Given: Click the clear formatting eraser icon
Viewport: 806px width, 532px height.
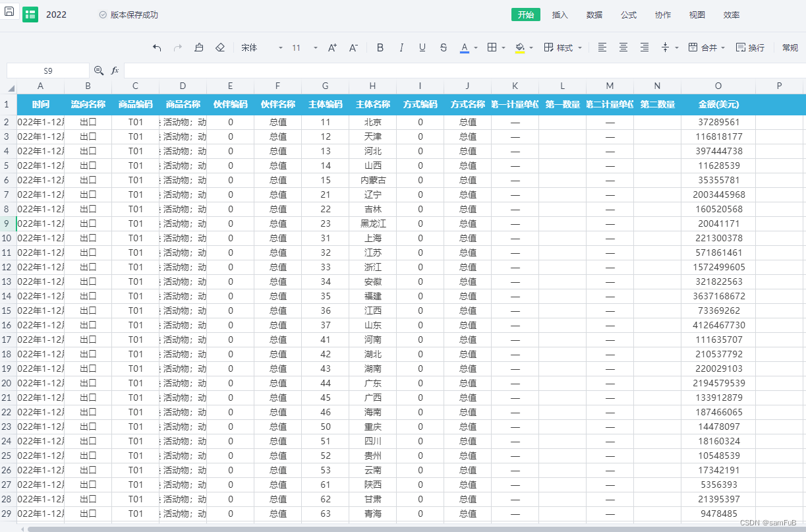Looking at the screenshot, I should 220,47.
